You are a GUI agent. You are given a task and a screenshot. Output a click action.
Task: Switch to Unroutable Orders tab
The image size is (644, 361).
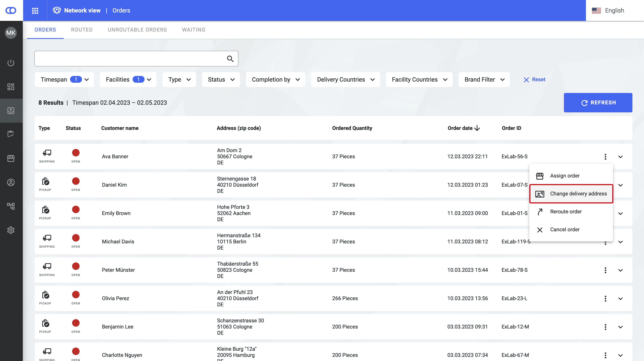[x=137, y=30]
